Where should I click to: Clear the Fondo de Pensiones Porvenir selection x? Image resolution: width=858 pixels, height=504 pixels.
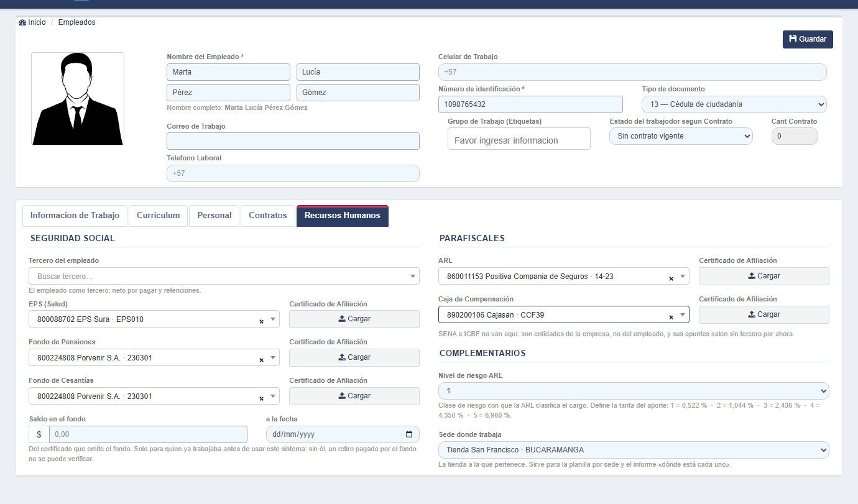pyautogui.click(x=261, y=360)
